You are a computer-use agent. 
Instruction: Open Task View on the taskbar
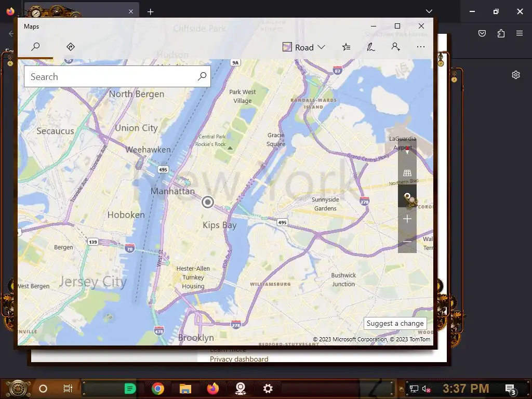click(68, 389)
